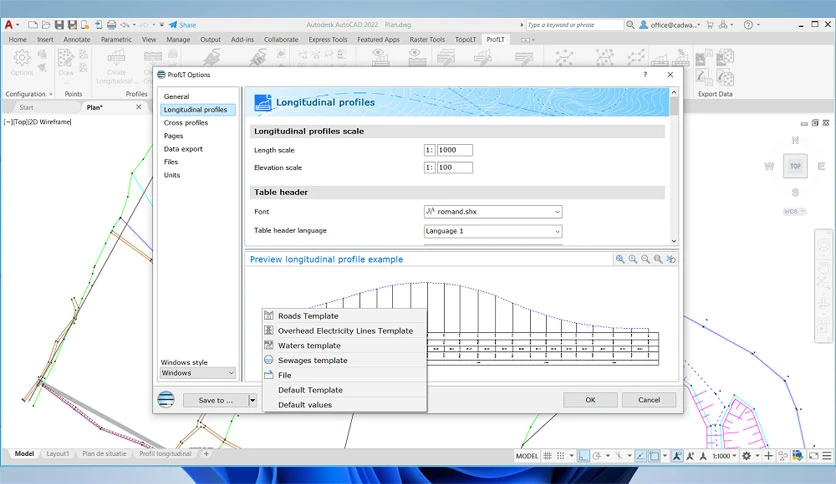
Task: Switch to the Layout1 tab
Action: pos(58,454)
